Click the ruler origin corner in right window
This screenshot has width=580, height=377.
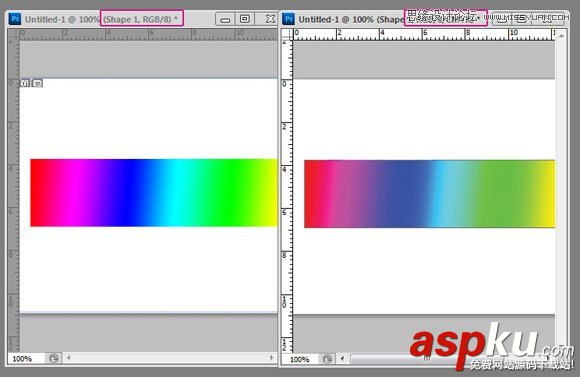[x=287, y=34]
